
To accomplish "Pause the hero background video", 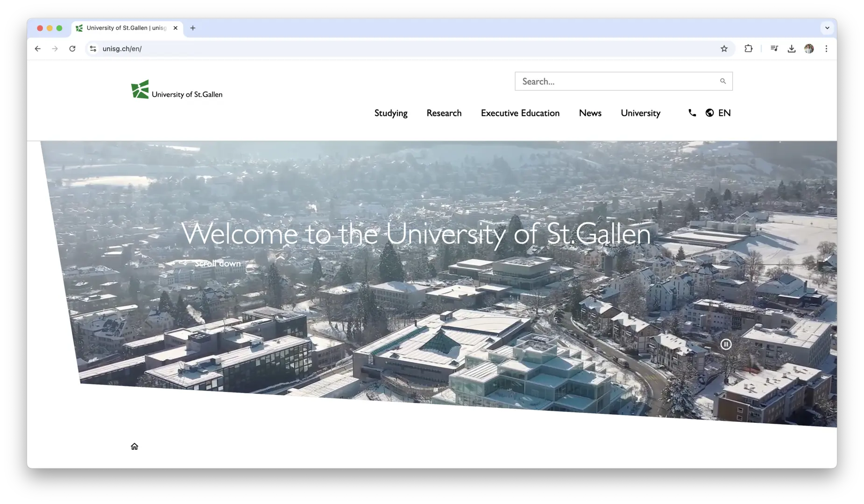I will click(x=726, y=344).
